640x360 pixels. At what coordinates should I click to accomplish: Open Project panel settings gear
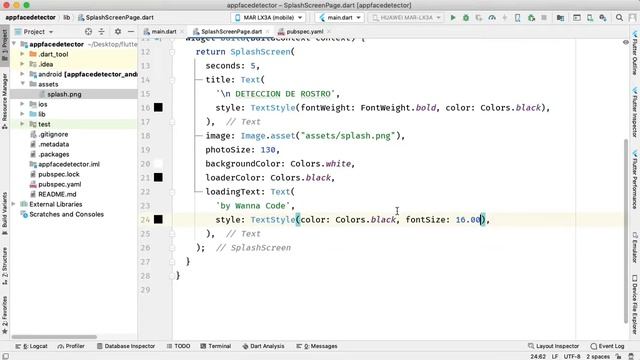coord(118,31)
